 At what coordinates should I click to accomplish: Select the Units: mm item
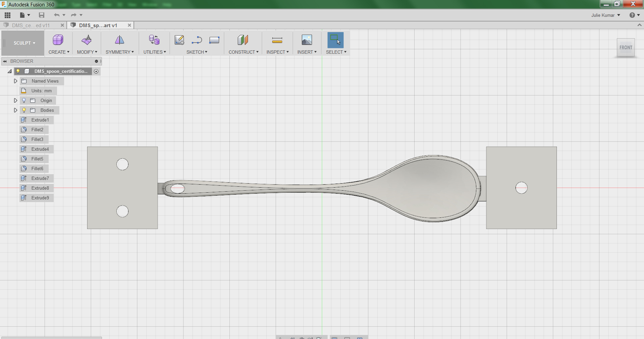[x=38, y=91]
